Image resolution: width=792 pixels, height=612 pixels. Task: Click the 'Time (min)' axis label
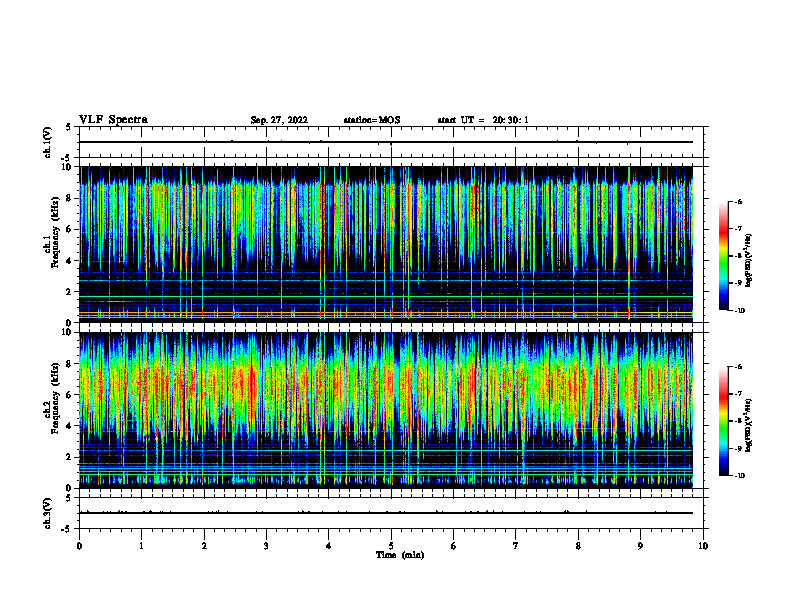coord(400,555)
